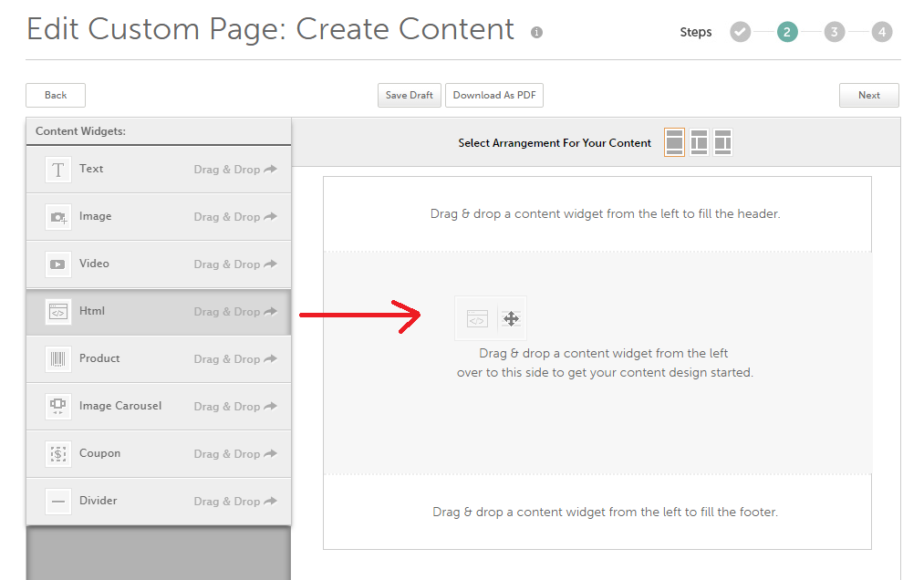The height and width of the screenshot is (580, 924).
Task: Click the move handle on dropped Html widget
Action: 511,319
